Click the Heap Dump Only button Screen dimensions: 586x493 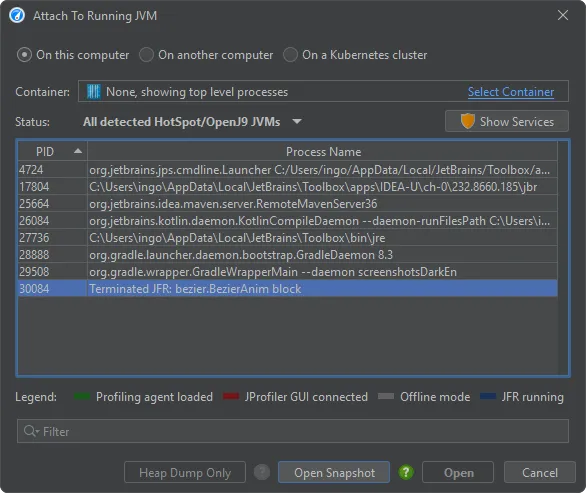pyautogui.click(x=185, y=472)
